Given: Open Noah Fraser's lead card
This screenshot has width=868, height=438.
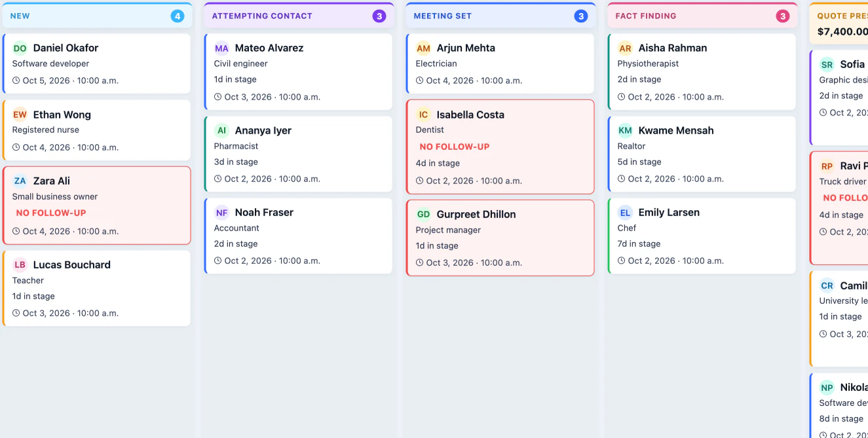Looking at the screenshot, I should pos(299,236).
